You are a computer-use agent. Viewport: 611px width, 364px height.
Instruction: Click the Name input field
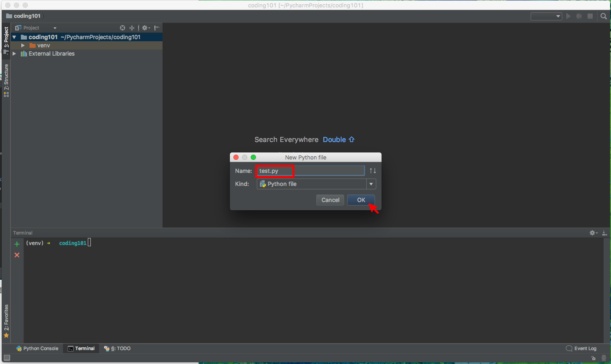click(310, 171)
